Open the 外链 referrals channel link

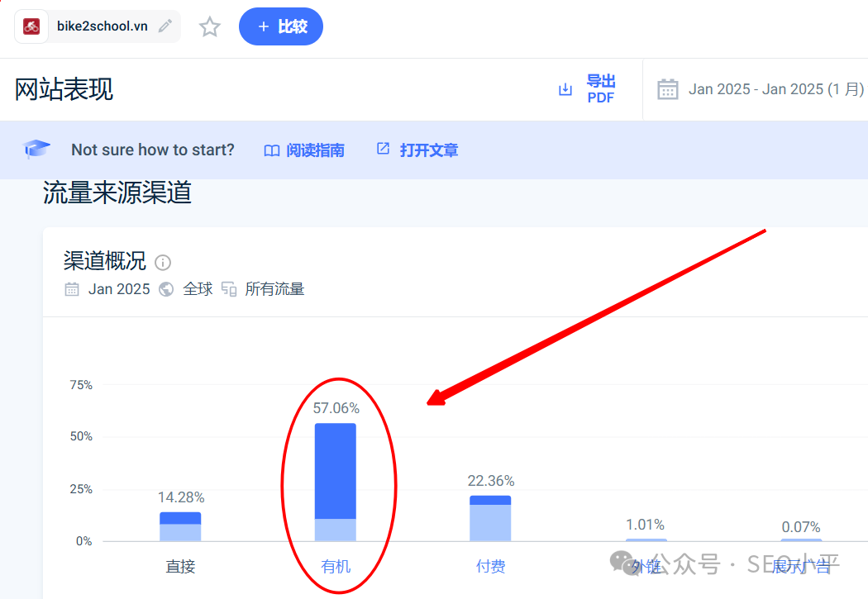tap(646, 567)
